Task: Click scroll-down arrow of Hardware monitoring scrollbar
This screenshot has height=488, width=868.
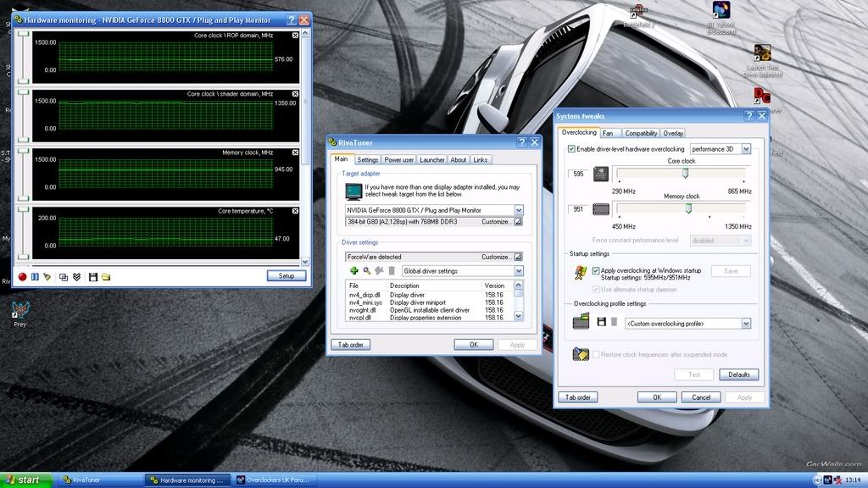Action: [x=305, y=261]
